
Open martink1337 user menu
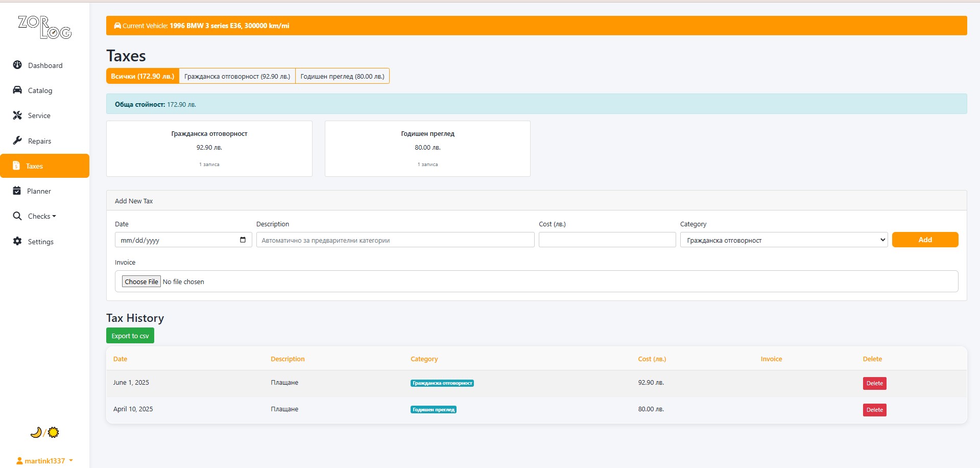point(44,461)
